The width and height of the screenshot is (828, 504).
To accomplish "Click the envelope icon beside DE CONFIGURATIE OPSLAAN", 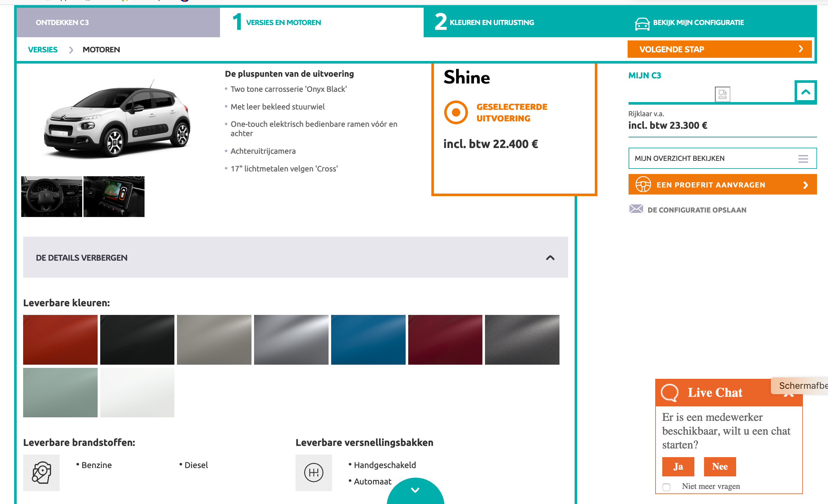I will pyautogui.click(x=635, y=210).
